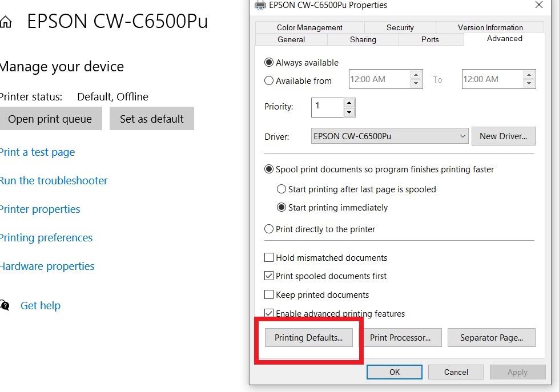
Task: Click the EPSON CW-C6500Pu page heading
Action: 118,21
